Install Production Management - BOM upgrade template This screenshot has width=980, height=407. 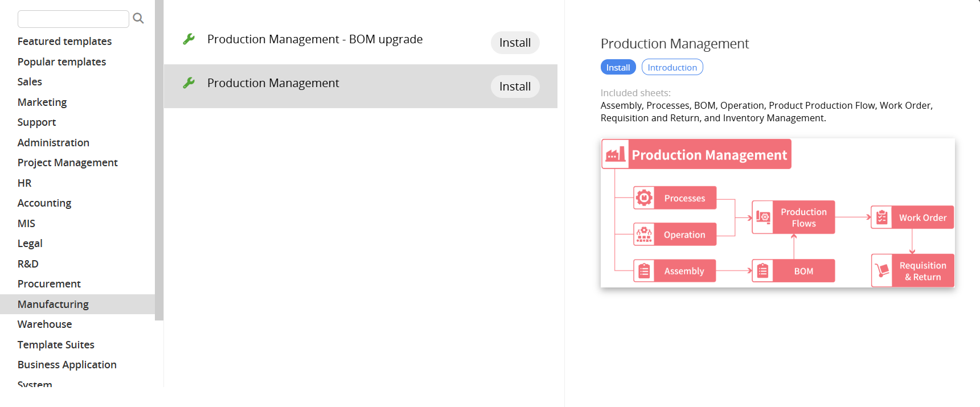pyautogui.click(x=515, y=43)
